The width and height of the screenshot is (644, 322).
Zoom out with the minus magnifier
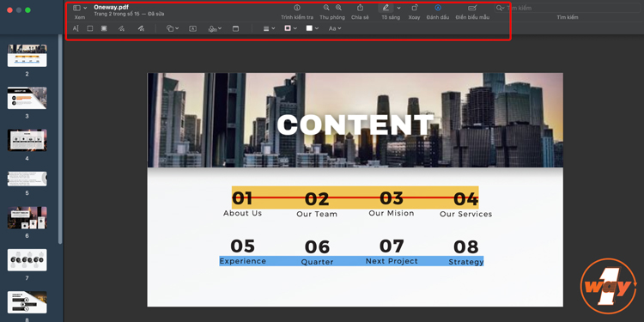pyautogui.click(x=326, y=8)
